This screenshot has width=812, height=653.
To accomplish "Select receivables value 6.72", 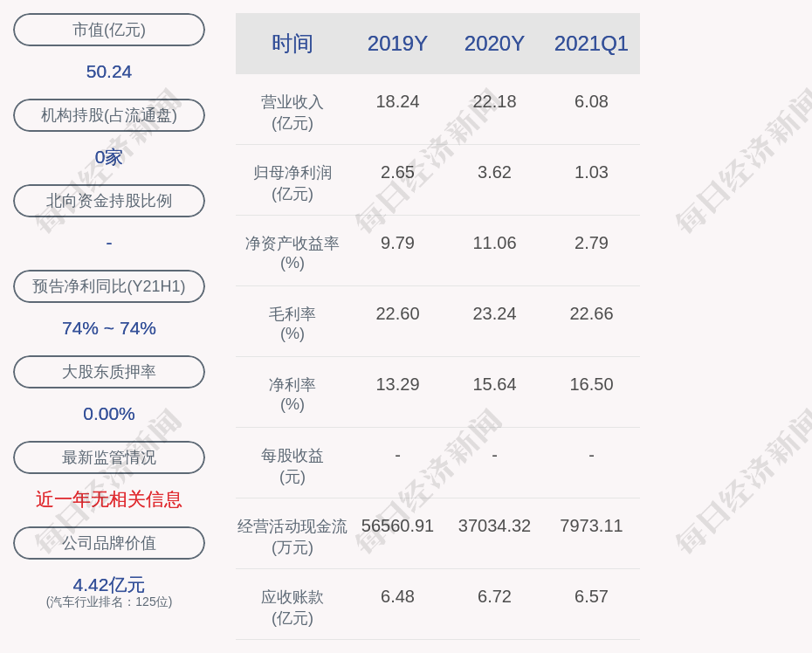I will 494,596.
